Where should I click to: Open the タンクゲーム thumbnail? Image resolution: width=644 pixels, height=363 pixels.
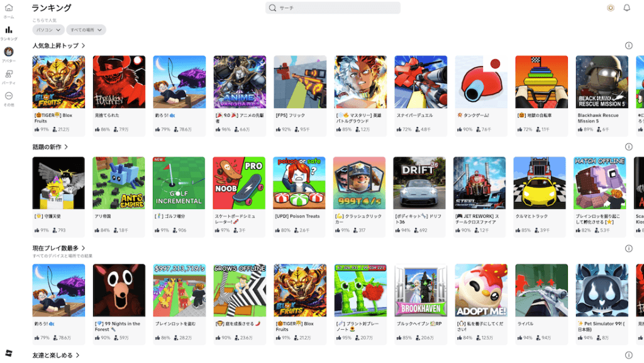click(x=481, y=82)
